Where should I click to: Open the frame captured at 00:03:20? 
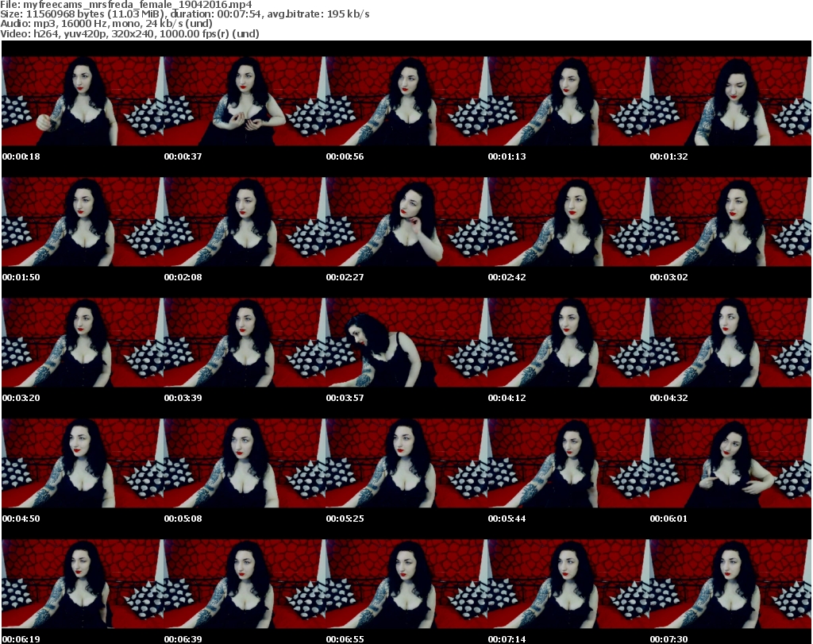(x=83, y=342)
